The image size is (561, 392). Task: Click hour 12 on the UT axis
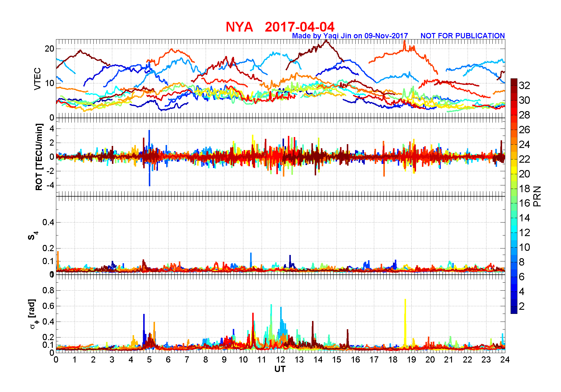tap(280, 360)
